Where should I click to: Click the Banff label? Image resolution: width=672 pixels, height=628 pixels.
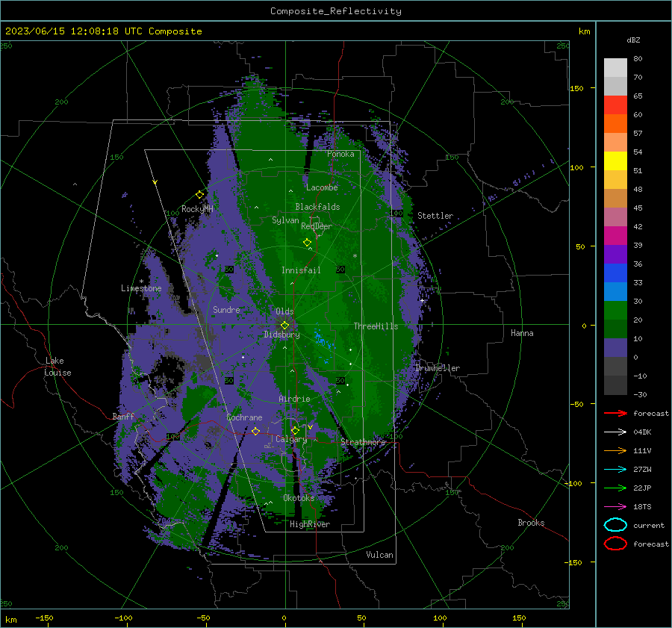point(123,416)
